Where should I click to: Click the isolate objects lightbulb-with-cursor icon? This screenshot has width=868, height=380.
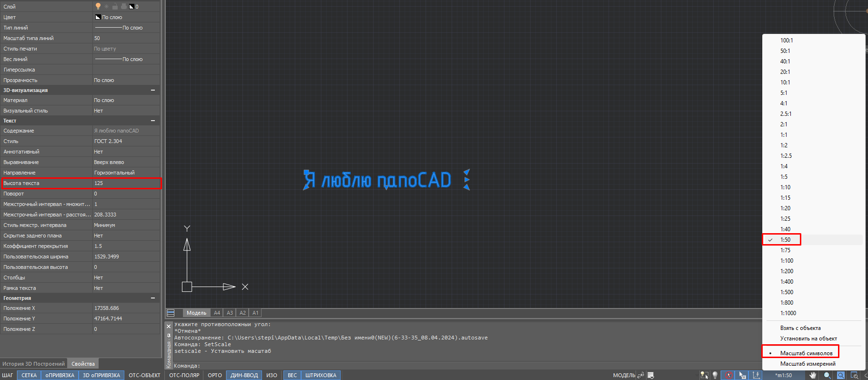[x=704, y=375]
